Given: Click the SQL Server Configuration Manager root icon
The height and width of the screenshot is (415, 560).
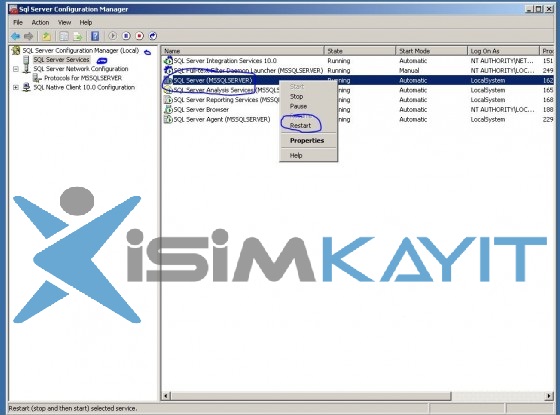Looking at the screenshot, I should 15,50.
